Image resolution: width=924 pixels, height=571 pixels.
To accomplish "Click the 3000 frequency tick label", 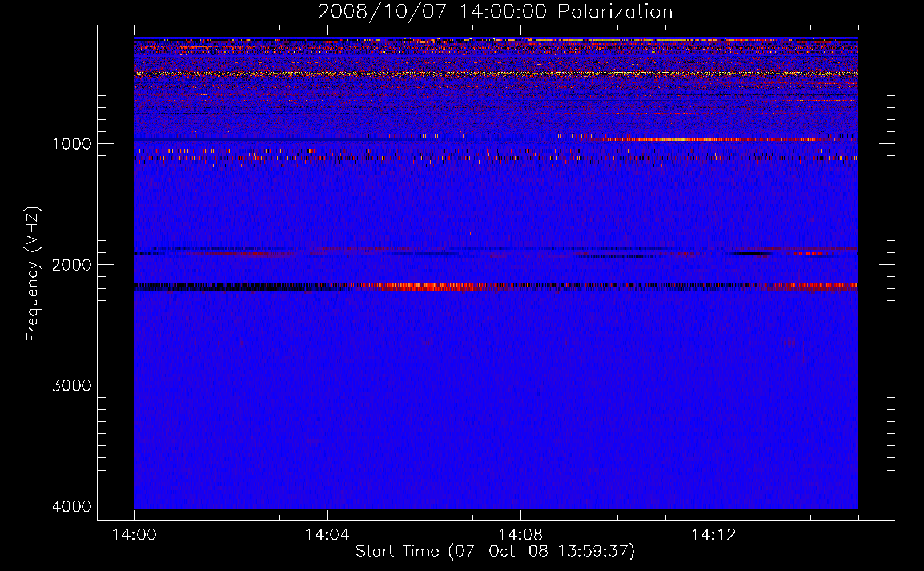I will click(x=71, y=385).
